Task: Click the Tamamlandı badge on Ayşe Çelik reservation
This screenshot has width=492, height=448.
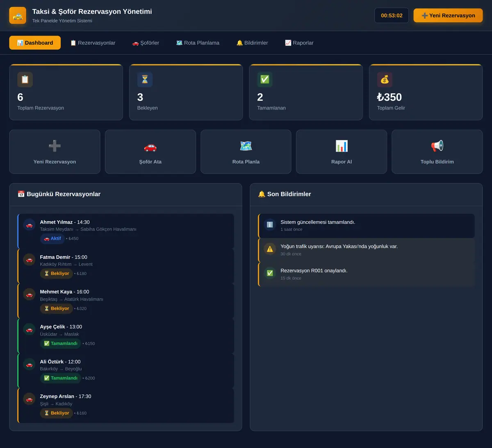Action: click(61, 343)
